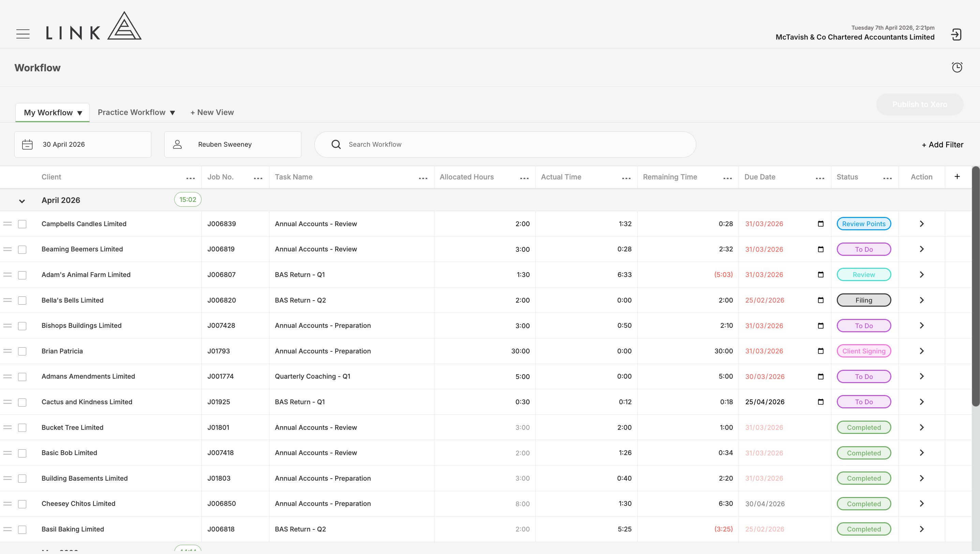The image size is (980, 554).
Task: Focus the Search Workflow field
Action: click(x=505, y=145)
